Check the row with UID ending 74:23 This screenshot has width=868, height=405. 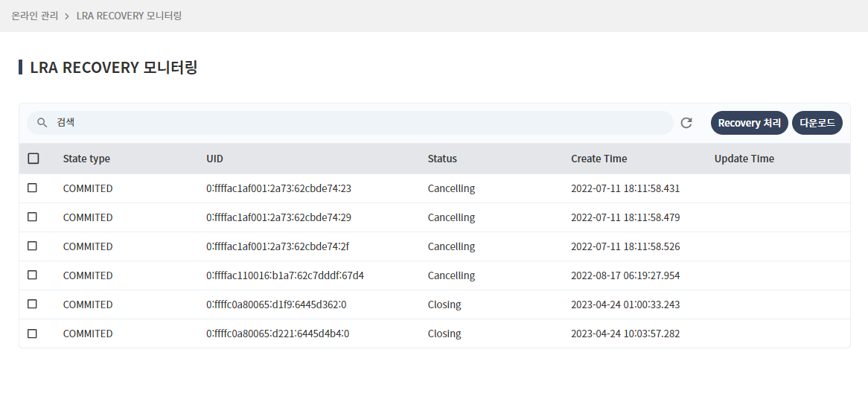pos(32,188)
